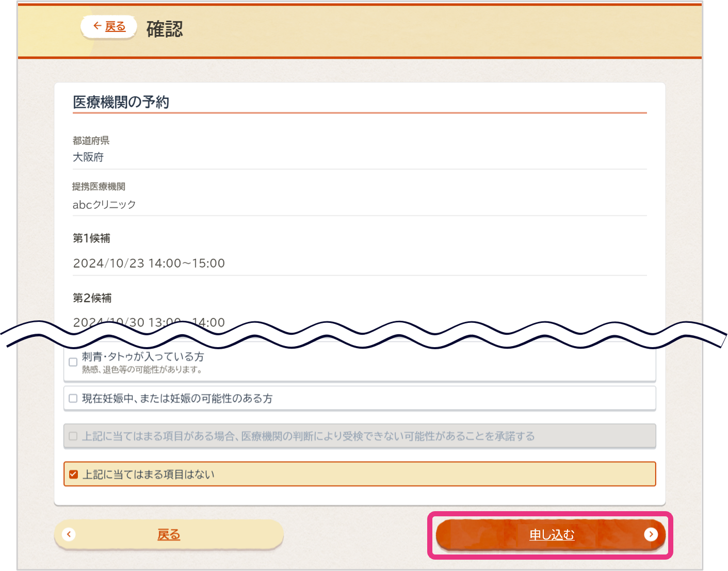Tick the 現在妊娠中 pregnancy checkbox
728x571 pixels.
tap(73, 398)
